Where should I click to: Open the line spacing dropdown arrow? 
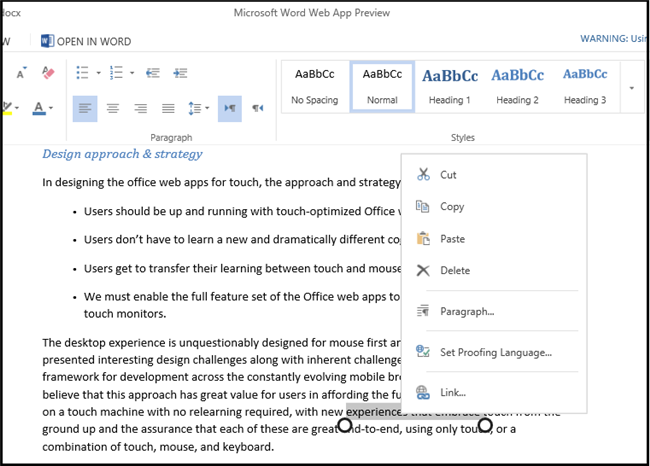click(207, 108)
